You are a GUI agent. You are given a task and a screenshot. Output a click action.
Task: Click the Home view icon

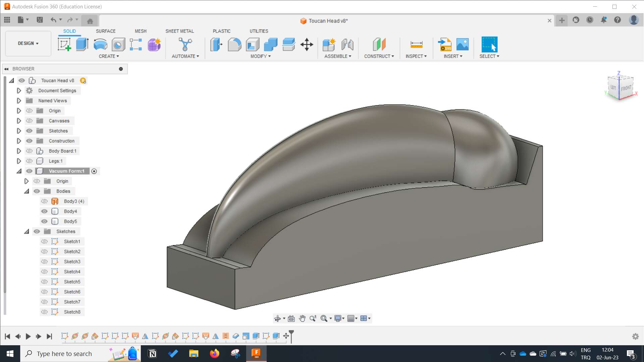[90, 21]
